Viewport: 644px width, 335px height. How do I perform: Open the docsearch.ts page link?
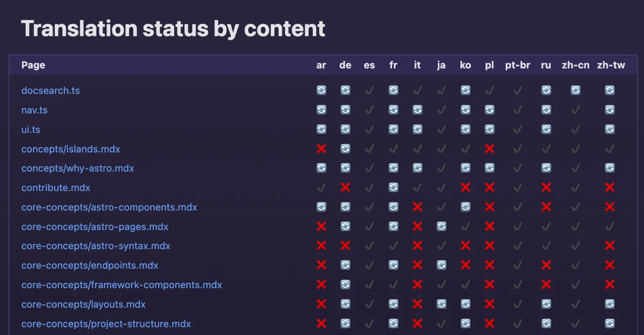[x=50, y=90]
